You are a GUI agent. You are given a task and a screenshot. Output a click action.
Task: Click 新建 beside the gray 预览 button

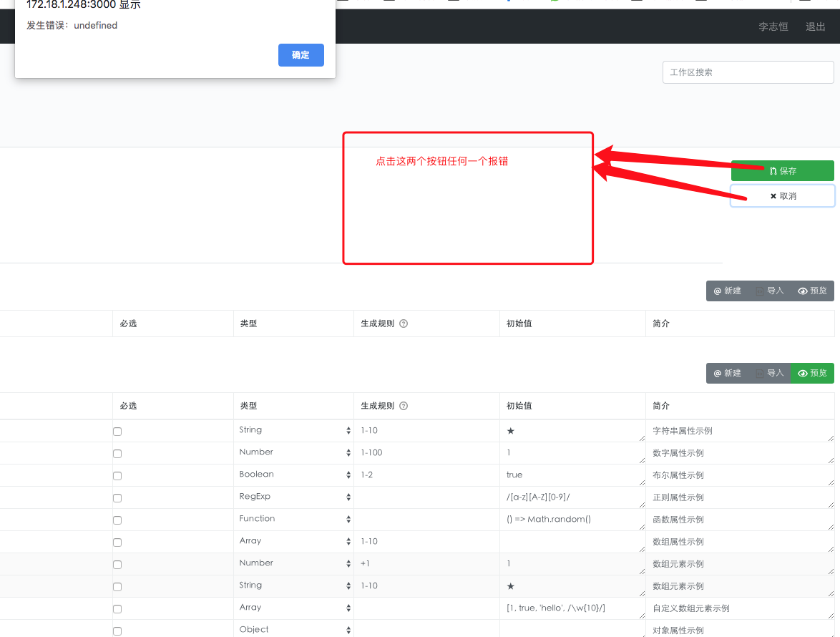[x=728, y=291]
